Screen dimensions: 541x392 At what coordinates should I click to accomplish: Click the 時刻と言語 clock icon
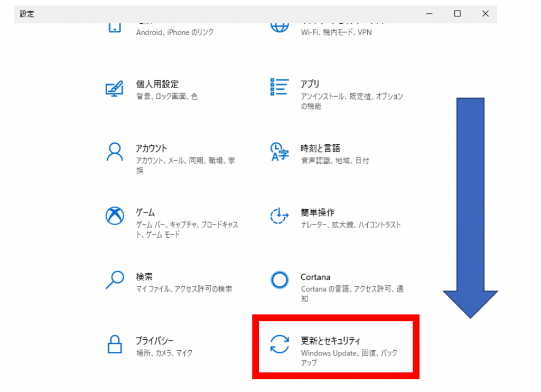coord(279,152)
